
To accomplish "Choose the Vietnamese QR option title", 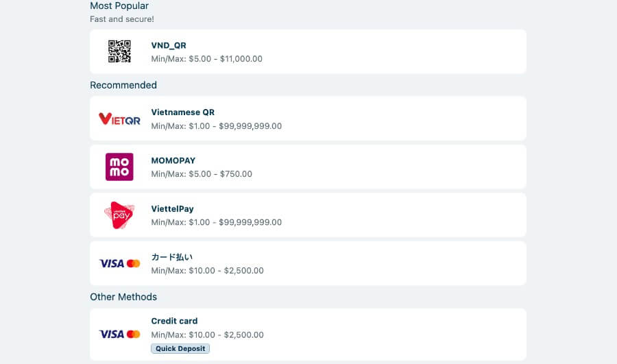I will click(183, 112).
